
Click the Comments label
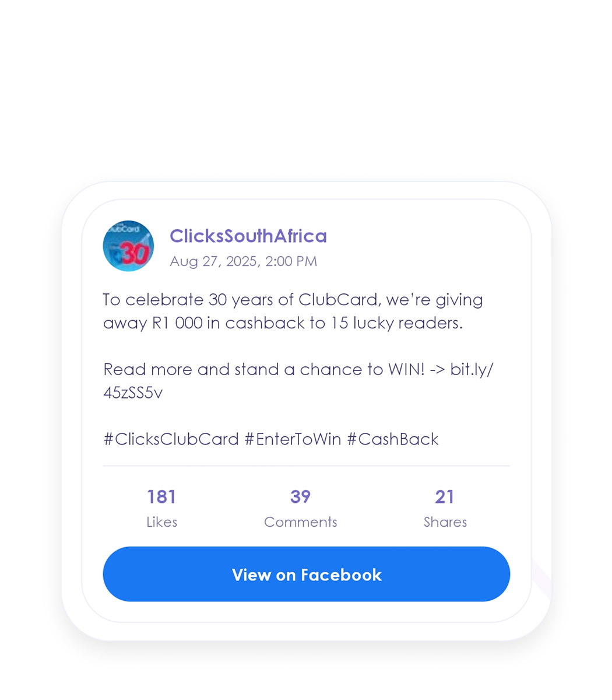pos(300,522)
